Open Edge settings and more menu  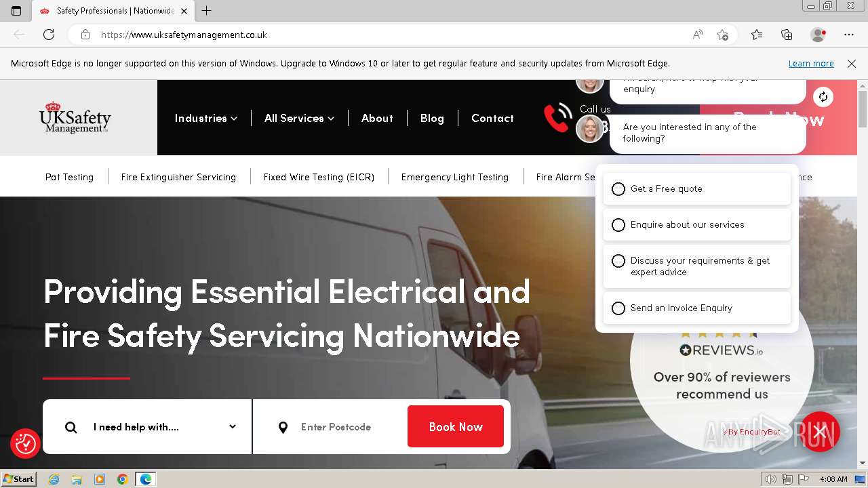(849, 35)
